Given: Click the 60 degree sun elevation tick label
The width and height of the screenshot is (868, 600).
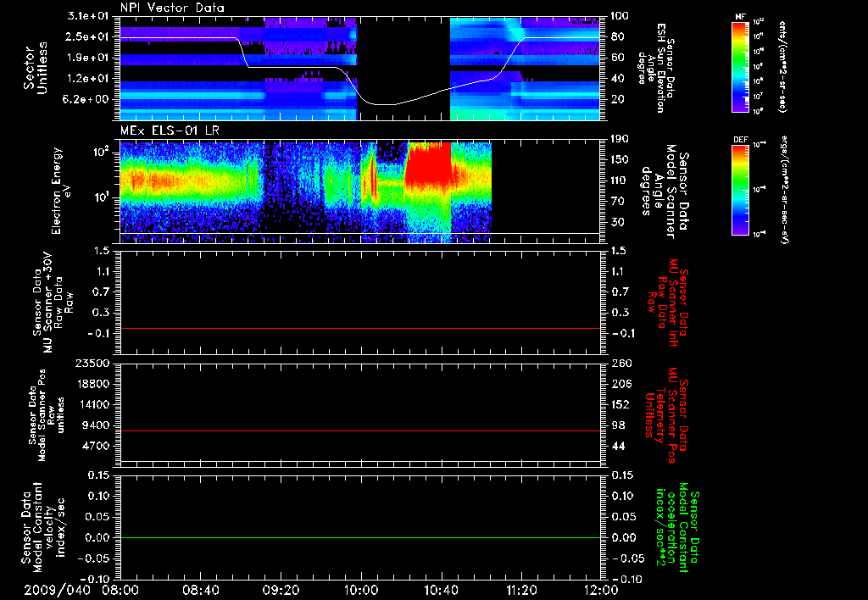Looking at the screenshot, I should 617,58.
